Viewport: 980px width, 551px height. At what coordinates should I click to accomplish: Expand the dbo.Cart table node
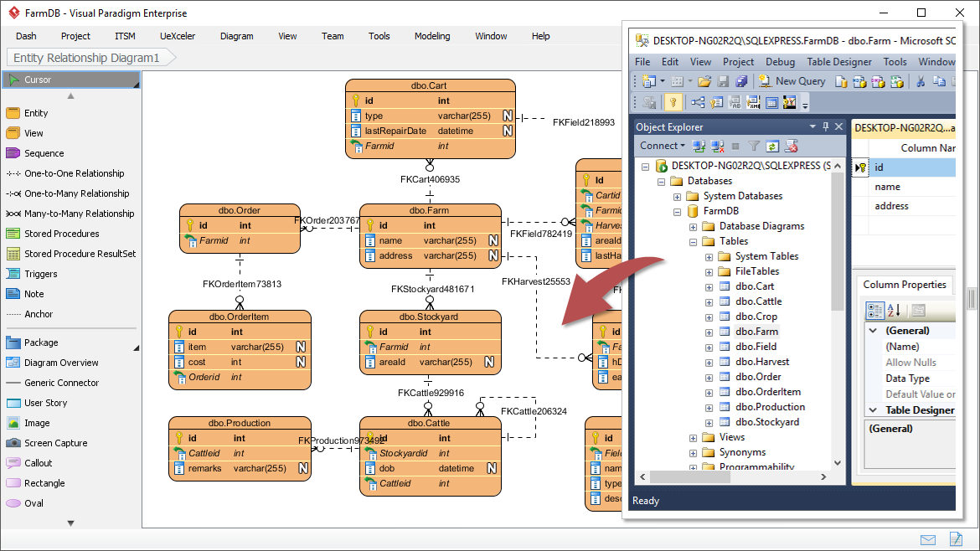[x=709, y=287]
